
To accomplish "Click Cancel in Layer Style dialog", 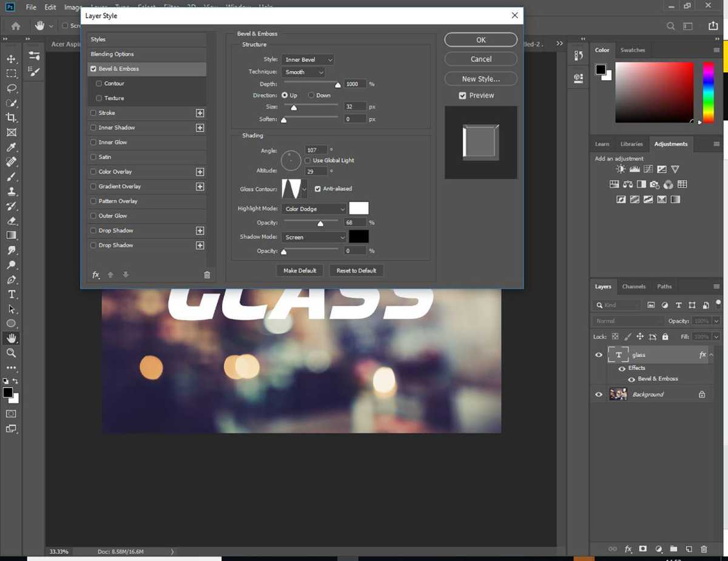I will coord(481,59).
